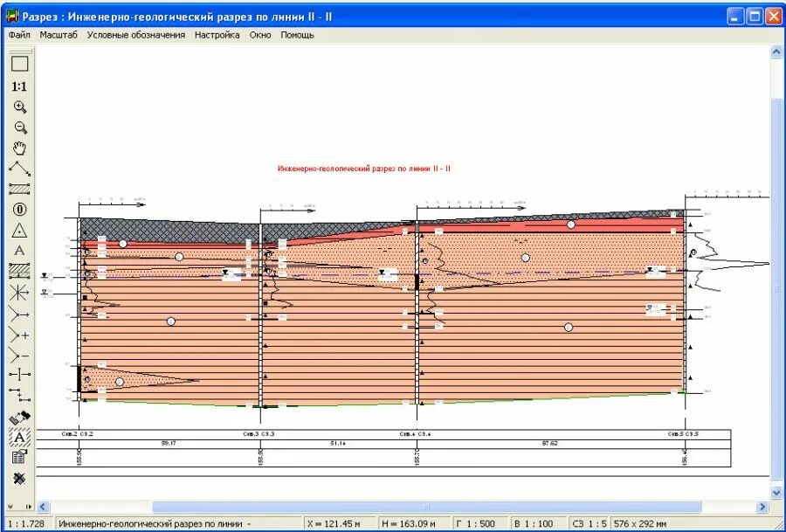Screen dimensions: 786x532
Task: Click status bar СЗ 1 : 5 field
Action: coord(589,524)
